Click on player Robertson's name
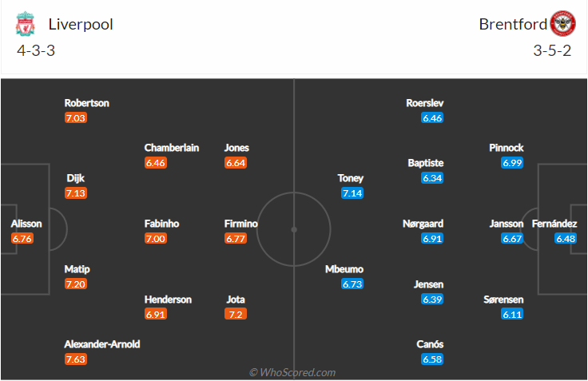Image resolution: width=588 pixels, height=381 pixels. (87, 103)
